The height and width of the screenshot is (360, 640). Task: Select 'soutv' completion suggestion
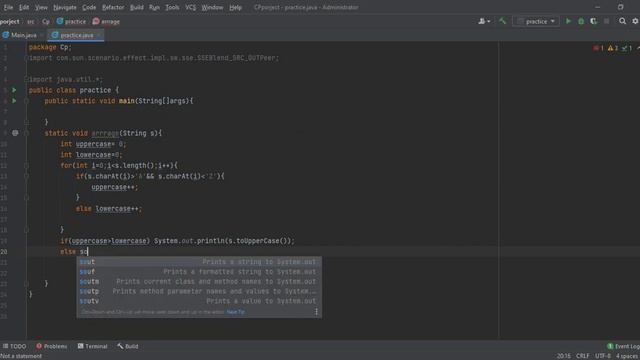pyautogui.click(x=199, y=301)
